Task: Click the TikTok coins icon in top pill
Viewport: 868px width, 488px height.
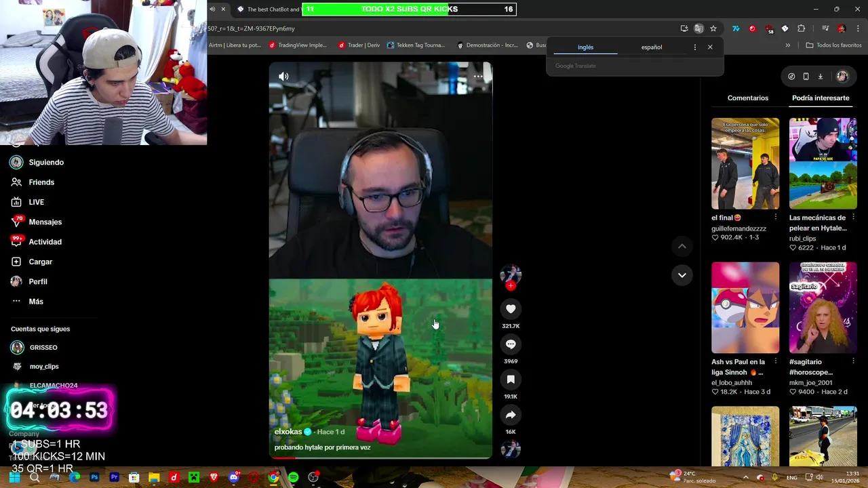Action: point(791,77)
